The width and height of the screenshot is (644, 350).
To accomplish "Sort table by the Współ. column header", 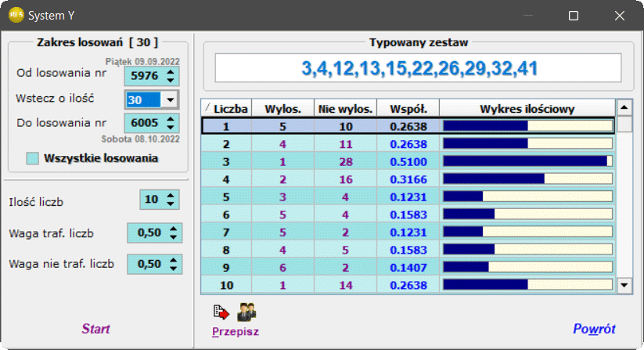I will click(x=408, y=109).
